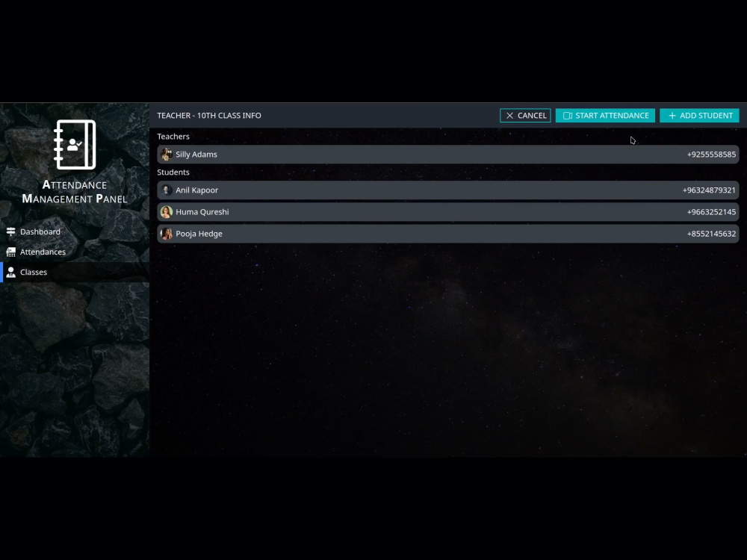Open Anil Kapoor avatar picture
Image resolution: width=747 pixels, height=560 pixels.
(x=167, y=190)
